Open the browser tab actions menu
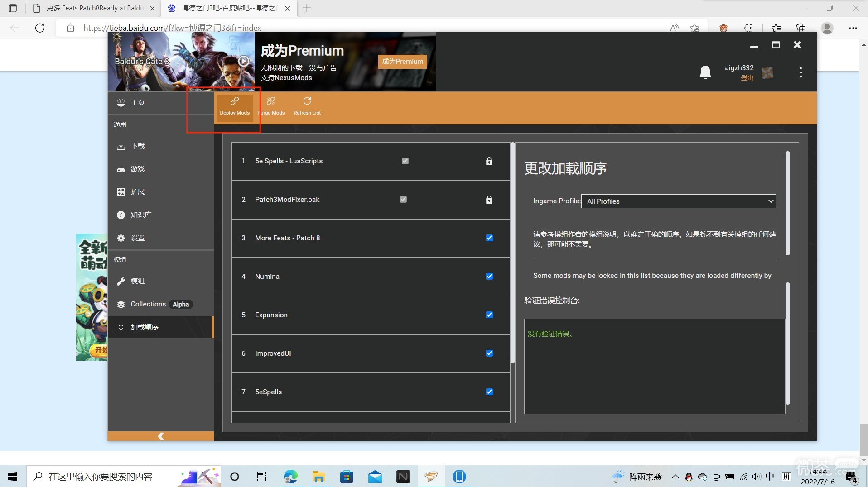The width and height of the screenshot is (868, 487). pos(13,8)
